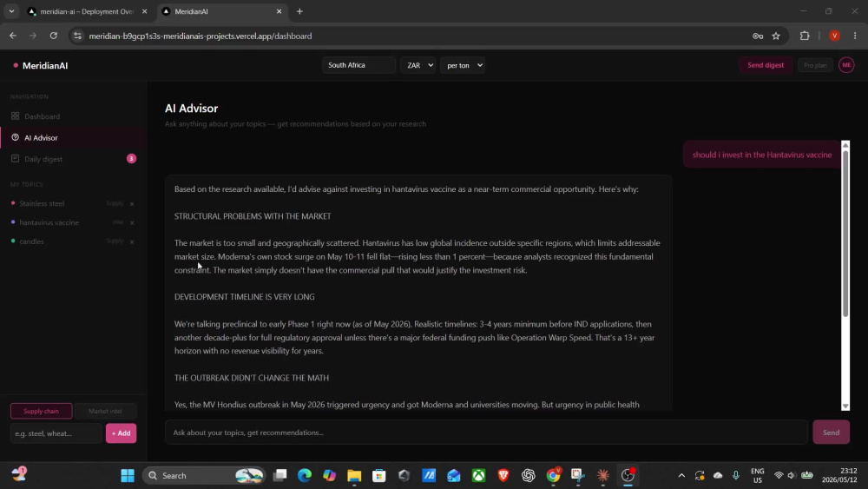Switch to the meridian-ai Deployment Overview tab

(86, 11)
